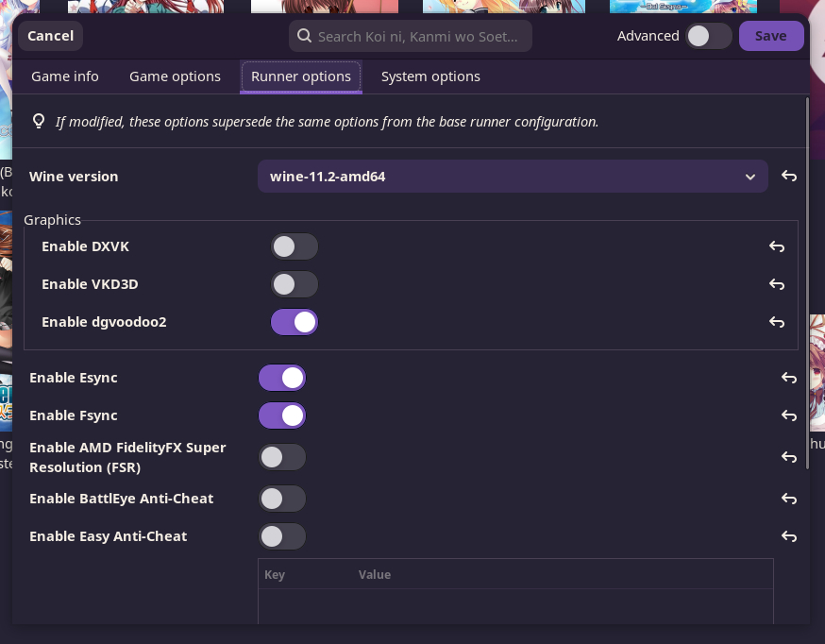Open the Wine version dropdown
The width and height of the screenshot is (825, 644).
coord(513,177)
